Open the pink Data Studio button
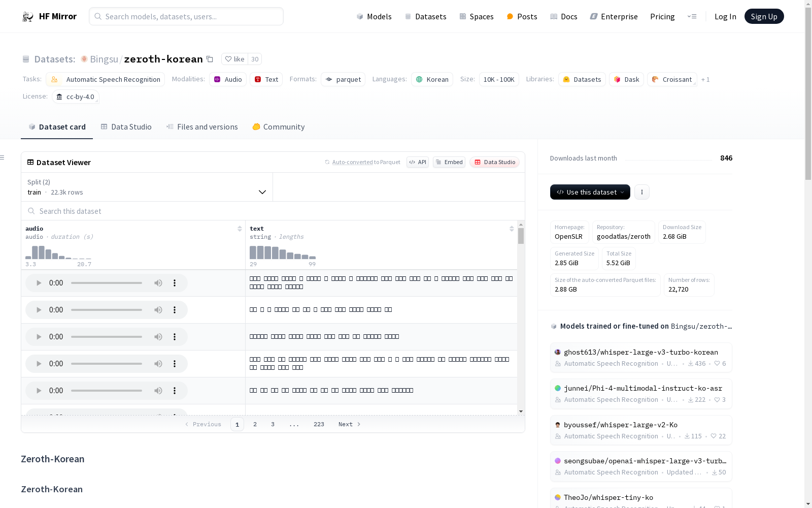The height and width of the screenshot is (508, 812). point(495,162)
